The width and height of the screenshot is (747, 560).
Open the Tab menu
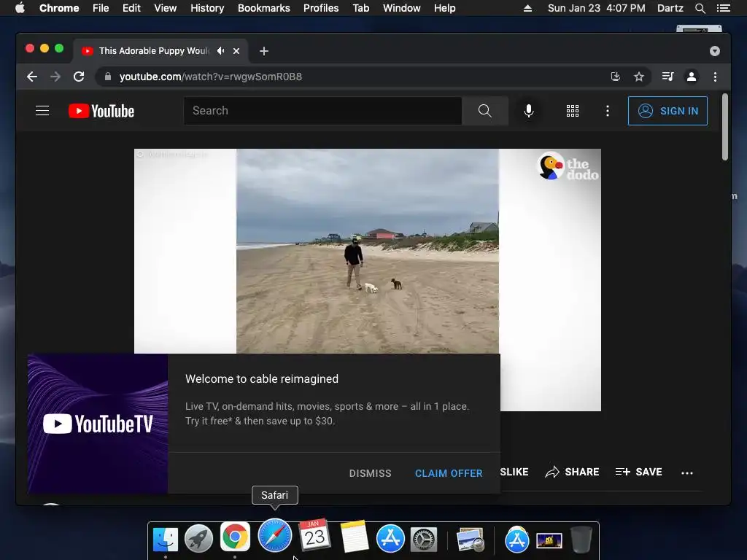tap(361, 8)
